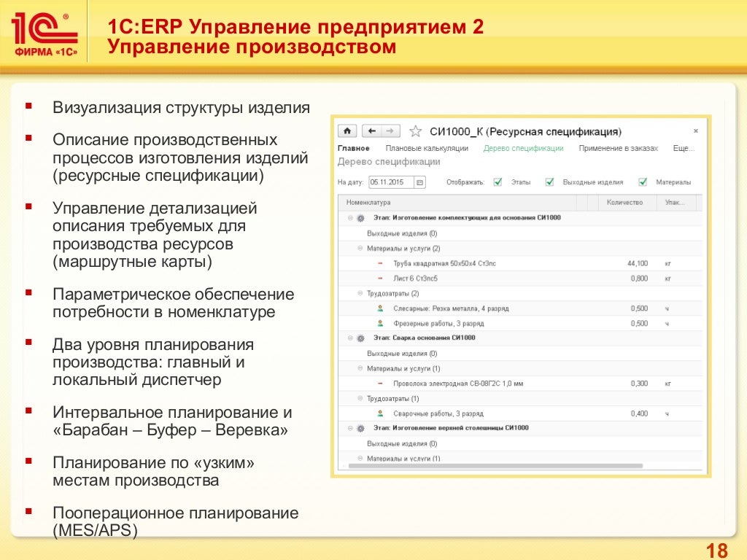
Task: Click quantity value 44,100
Action: 638,263
